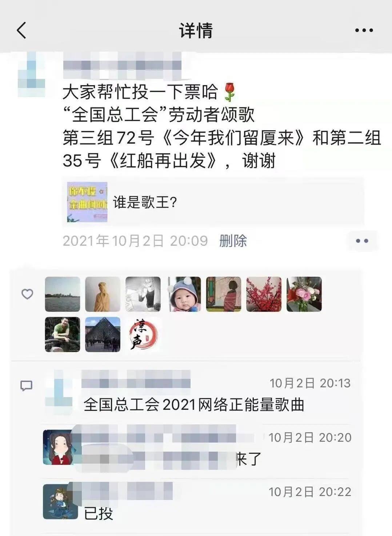Tap the heart likes icon
The width and height of the screenshot is (392, 536).
(x=27, y=294)
